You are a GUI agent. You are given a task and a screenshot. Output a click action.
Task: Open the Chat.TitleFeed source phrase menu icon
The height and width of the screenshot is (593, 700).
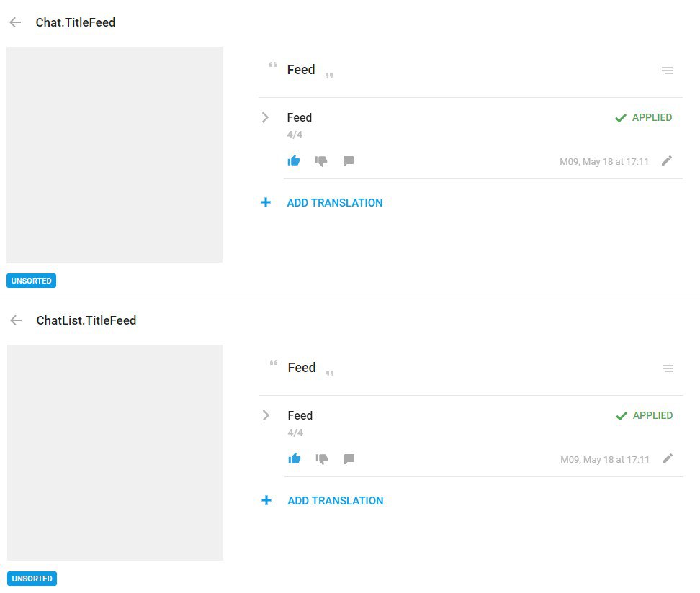pos(668,71)
